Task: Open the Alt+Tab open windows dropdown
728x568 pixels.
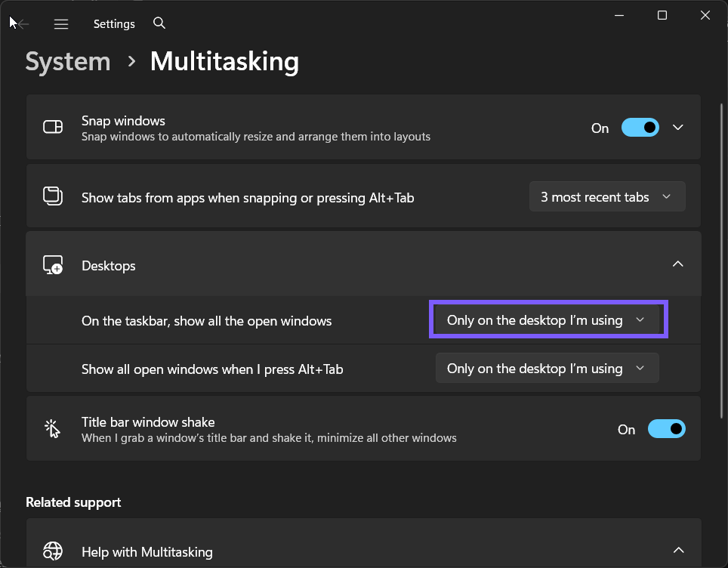Action: (x=547, y=369)
